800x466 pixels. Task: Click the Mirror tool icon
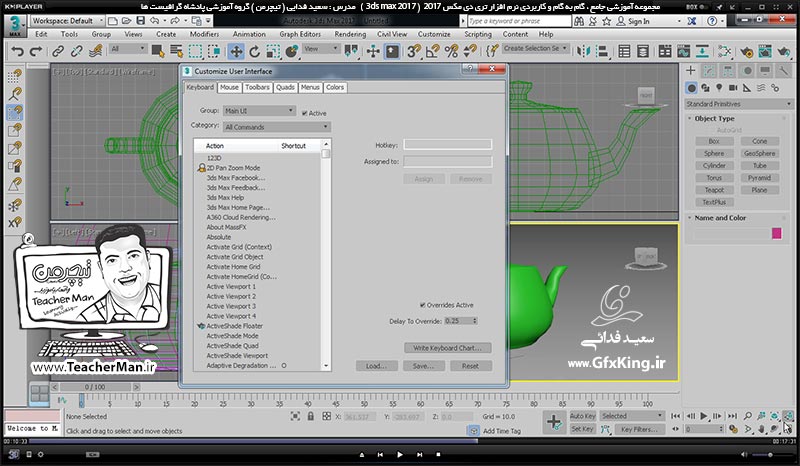[x=583, y=51]
